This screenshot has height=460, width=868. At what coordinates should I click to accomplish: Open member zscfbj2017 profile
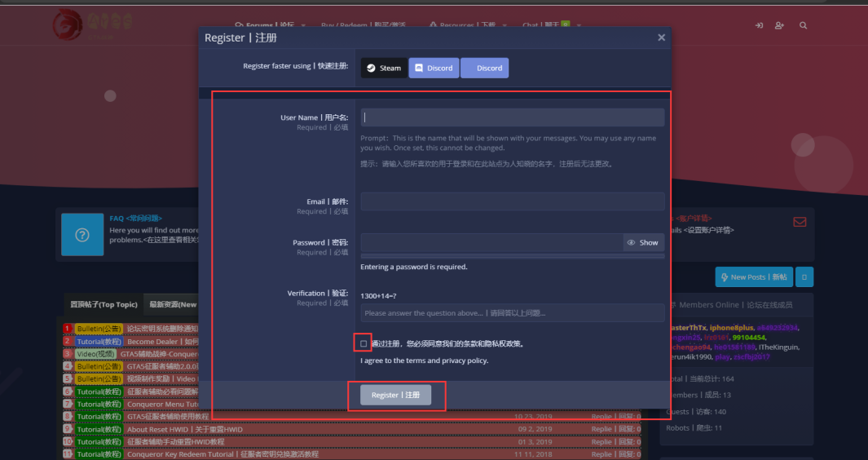[751, 357]
